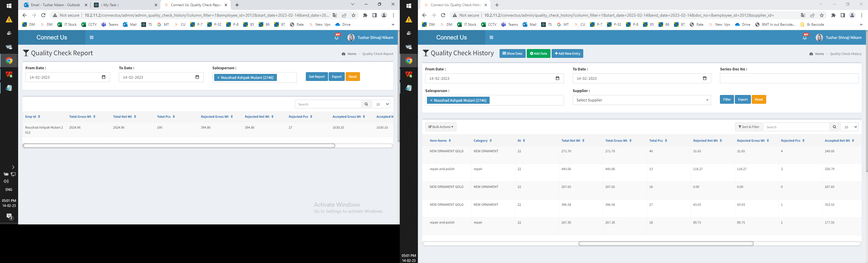Open new tab in right browser window
The image size is (868, 263).
pos(497,5)
